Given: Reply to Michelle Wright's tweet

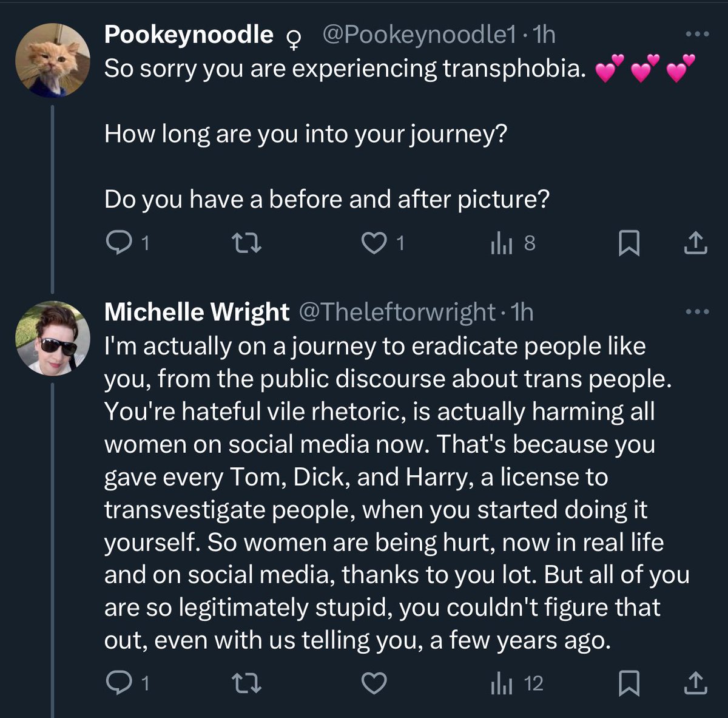Looking at the screenshot, I should point(119,684).
